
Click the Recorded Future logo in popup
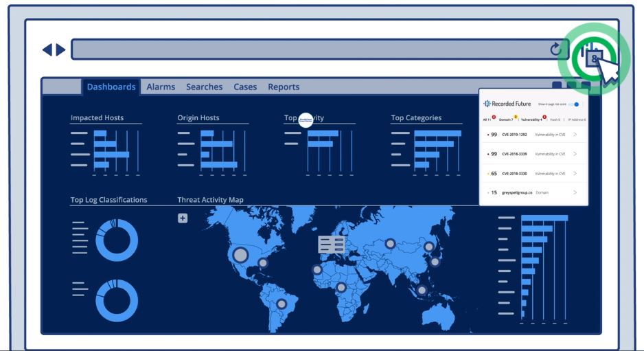(x=507, y=104)
